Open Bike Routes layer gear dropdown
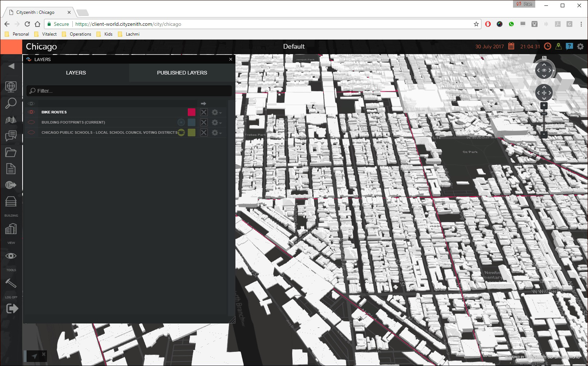This screenshot has height=366, width=588. (216, 112)
